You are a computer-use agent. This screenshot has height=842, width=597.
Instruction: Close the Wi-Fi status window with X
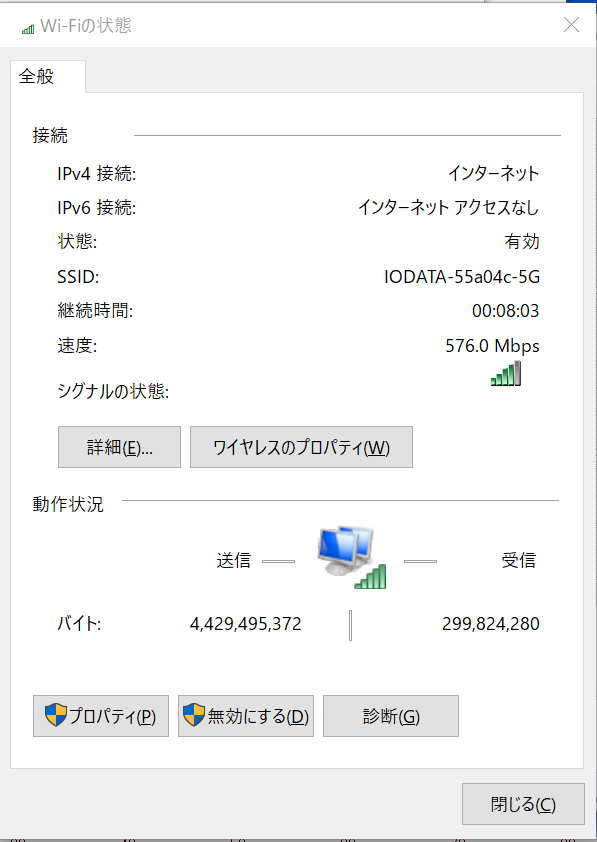(x=571, y=25)
